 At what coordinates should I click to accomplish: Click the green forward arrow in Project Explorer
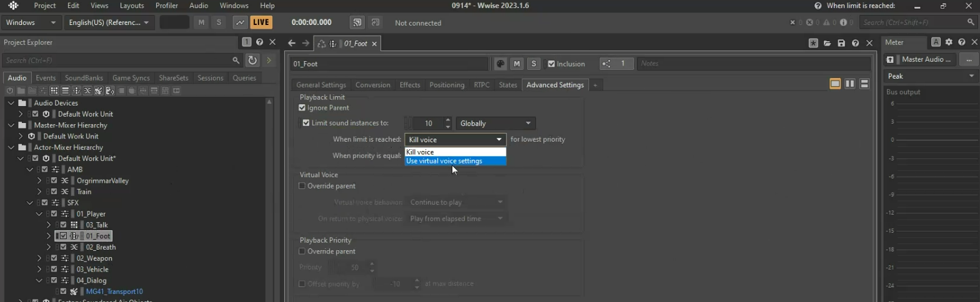pos(269,61)
